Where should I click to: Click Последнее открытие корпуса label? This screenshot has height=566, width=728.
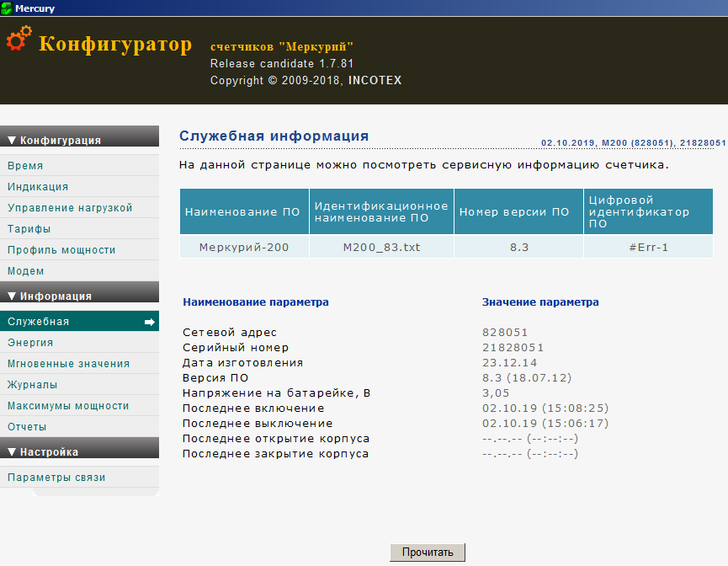(276, 439)
